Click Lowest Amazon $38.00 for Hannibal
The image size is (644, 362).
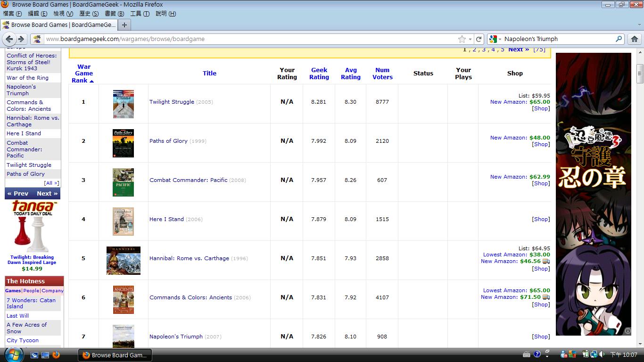[x=517, y=255]
